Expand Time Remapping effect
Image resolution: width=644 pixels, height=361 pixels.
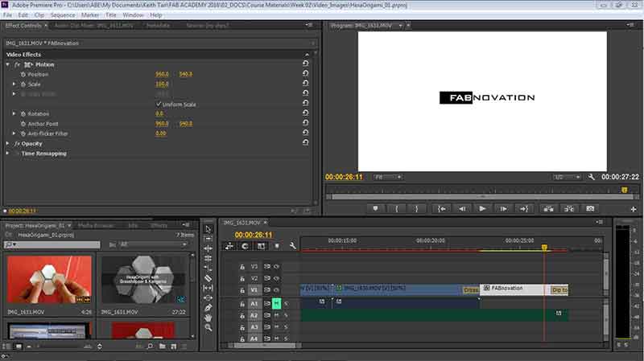point(8,154)
